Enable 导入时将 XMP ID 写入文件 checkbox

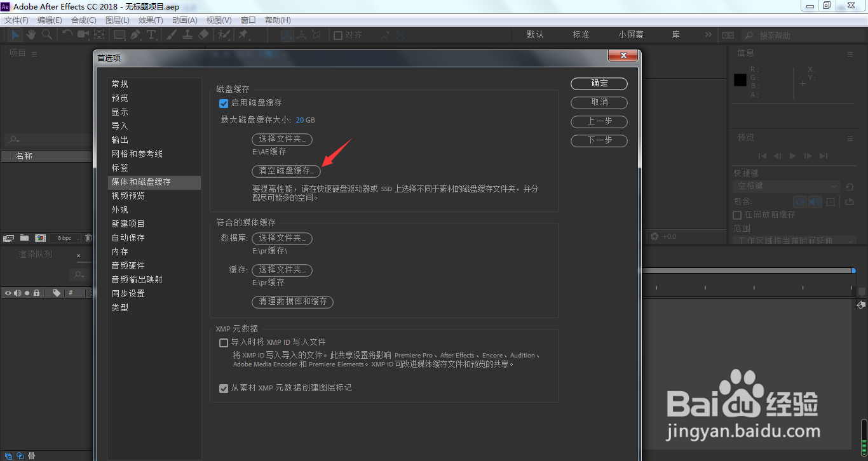[x=224, y=342]
